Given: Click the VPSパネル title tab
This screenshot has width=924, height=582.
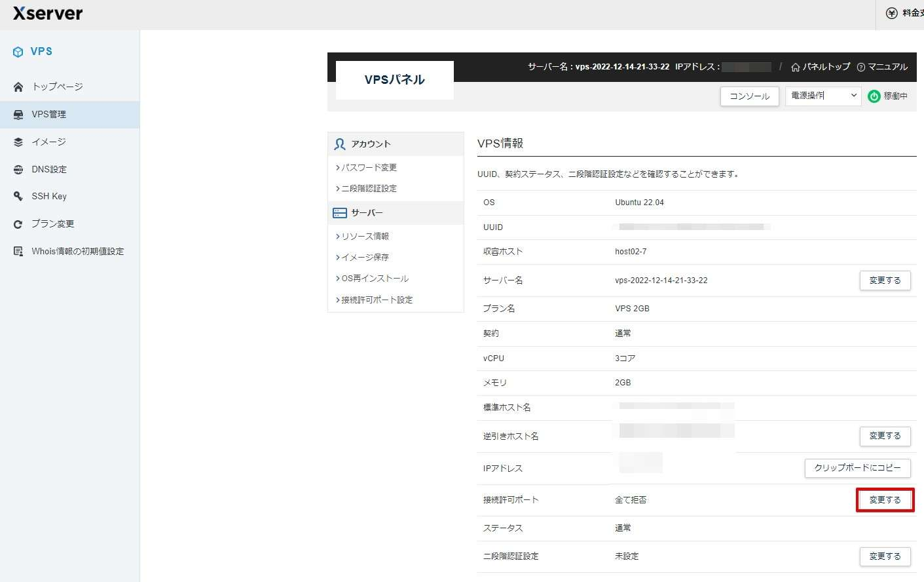Looking at the screenshot, I should 395,80.
